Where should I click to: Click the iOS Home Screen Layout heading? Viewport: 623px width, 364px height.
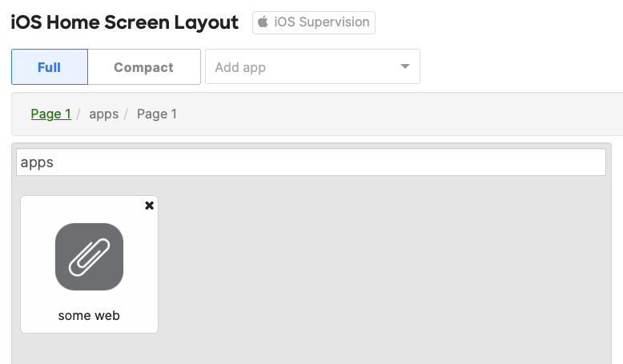coord(124,22)
